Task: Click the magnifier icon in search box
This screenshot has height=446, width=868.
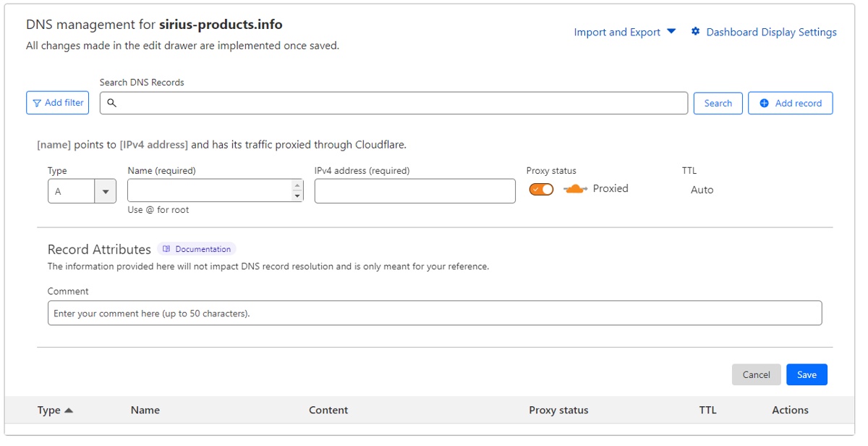Action: click(111, 103)
